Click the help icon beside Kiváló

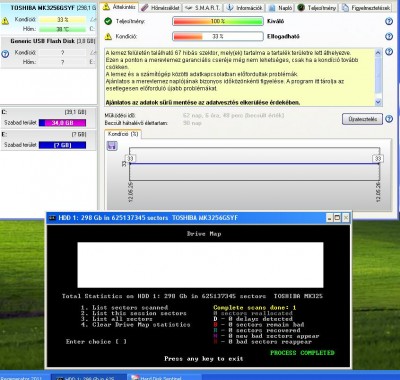click(x=389, y=21)
